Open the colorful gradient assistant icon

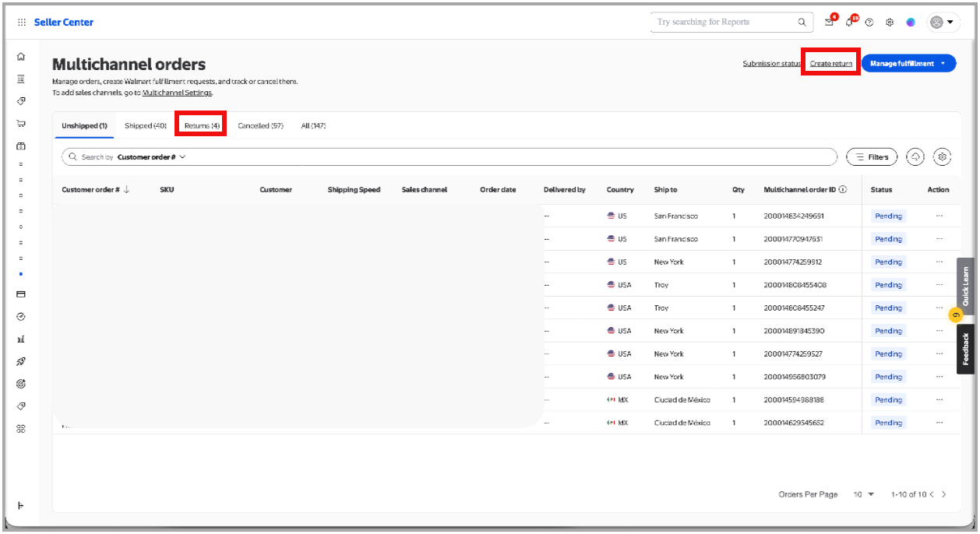(910, 23)
